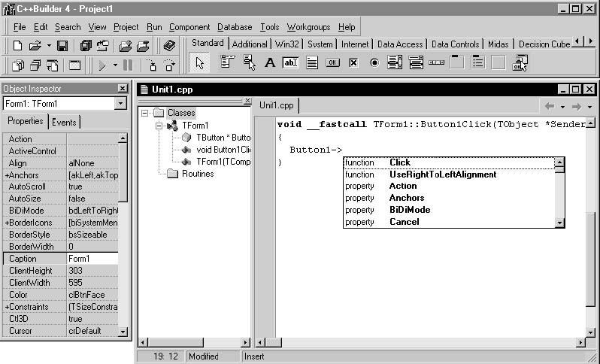Click the green Run arrow icon
Viewport: 600px width, 364px height.
pyautogui.click(x=102, y=65)
